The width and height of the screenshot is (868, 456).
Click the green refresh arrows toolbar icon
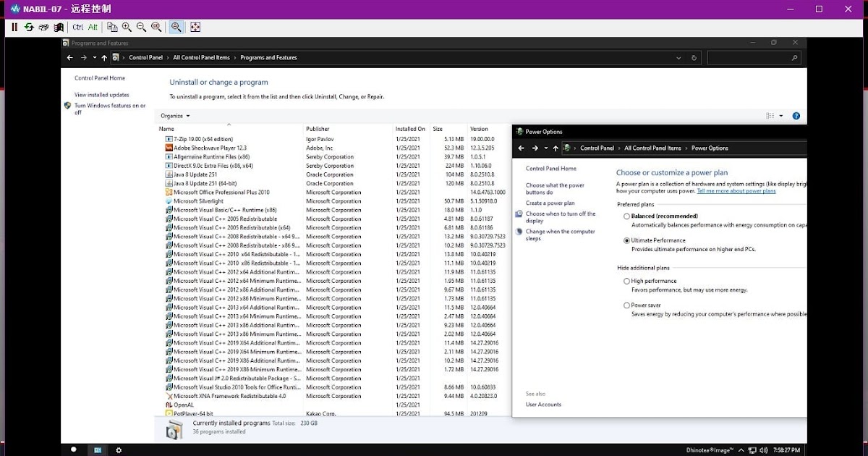29,27
